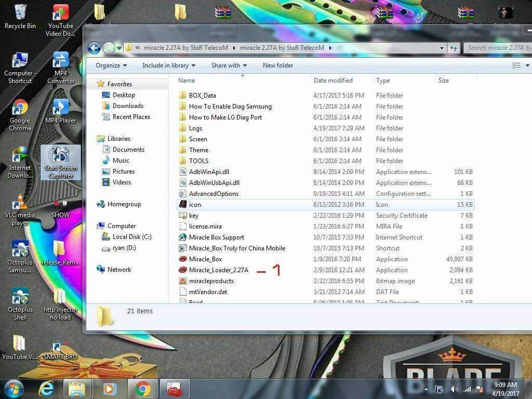Click the New folder button

(278, 65)
